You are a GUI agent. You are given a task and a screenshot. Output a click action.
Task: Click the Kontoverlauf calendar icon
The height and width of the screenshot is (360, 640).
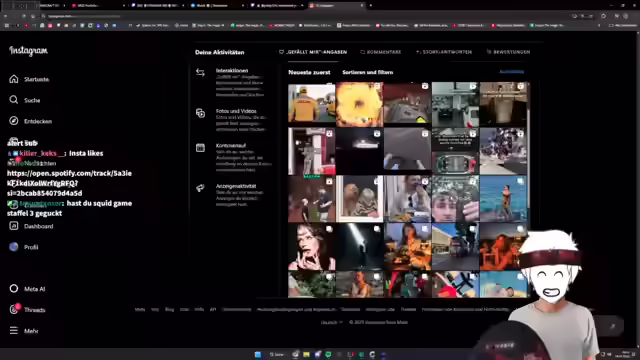(x=200, y=148)
